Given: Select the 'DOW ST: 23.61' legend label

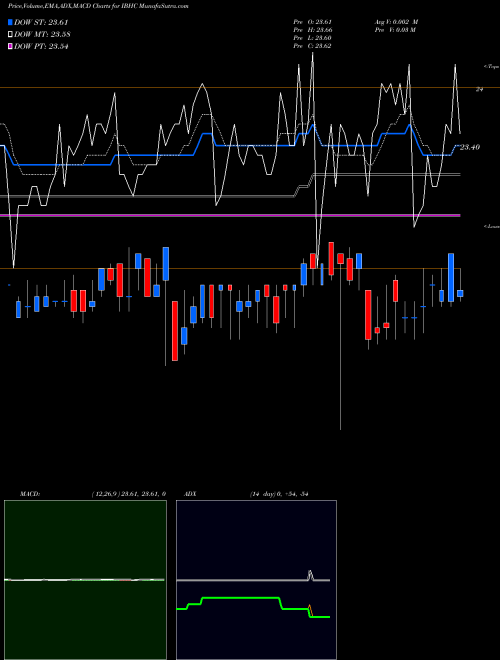Looking at the screenshot, I should point(41,22).
